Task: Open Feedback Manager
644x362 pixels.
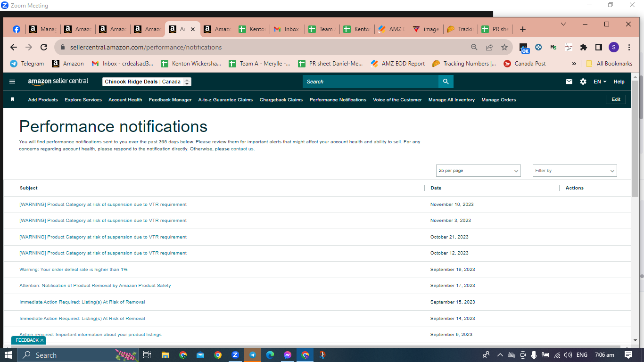Action: click(170, 100)
